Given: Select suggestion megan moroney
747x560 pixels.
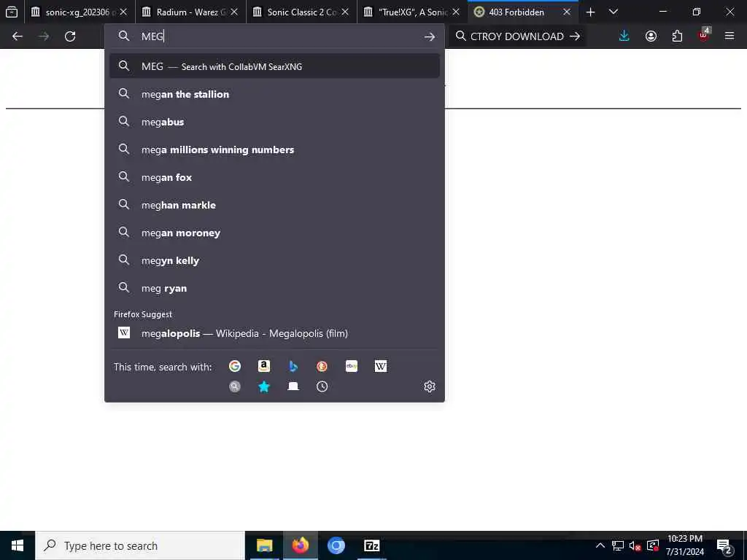Looking at the screenshot, I should 274,233.
